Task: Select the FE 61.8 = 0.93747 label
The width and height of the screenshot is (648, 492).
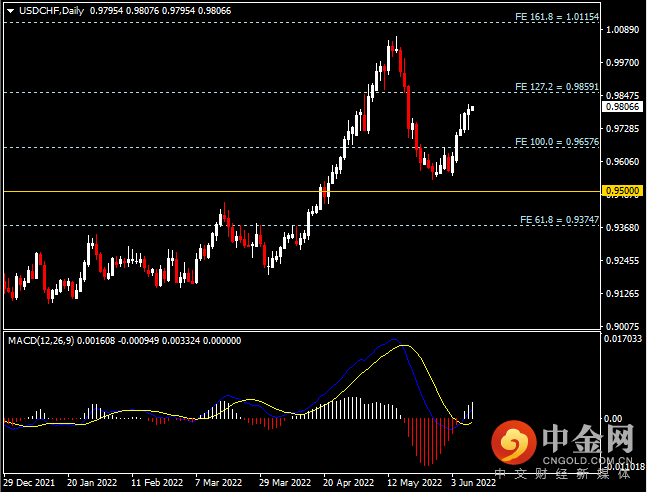Action: click(x=559, y=220)
